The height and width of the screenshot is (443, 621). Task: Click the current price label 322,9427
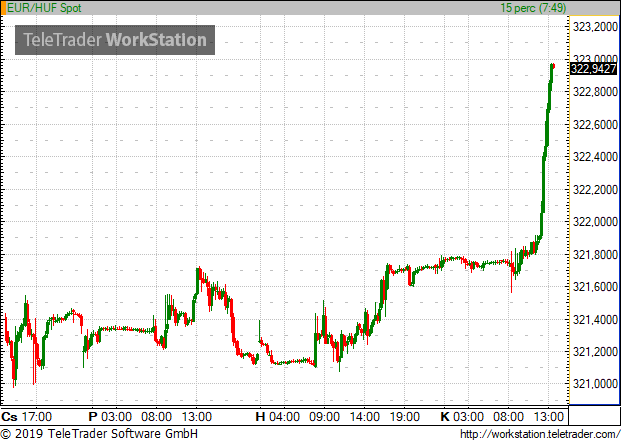(593, 69)
